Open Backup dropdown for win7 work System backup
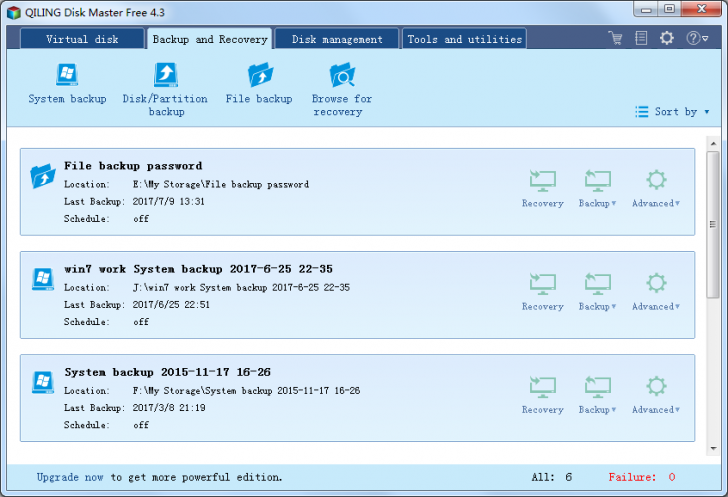 tap(597, 292)
